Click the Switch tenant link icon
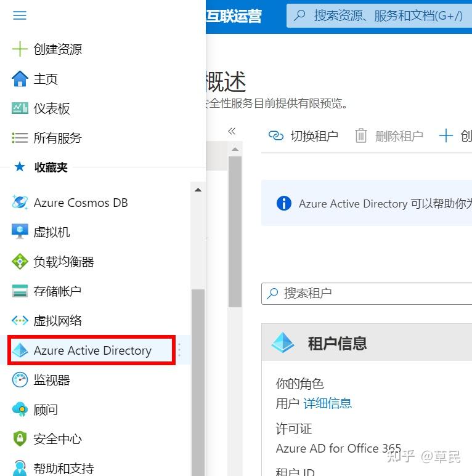Viewport: 472px width, 476px height. 276,135
